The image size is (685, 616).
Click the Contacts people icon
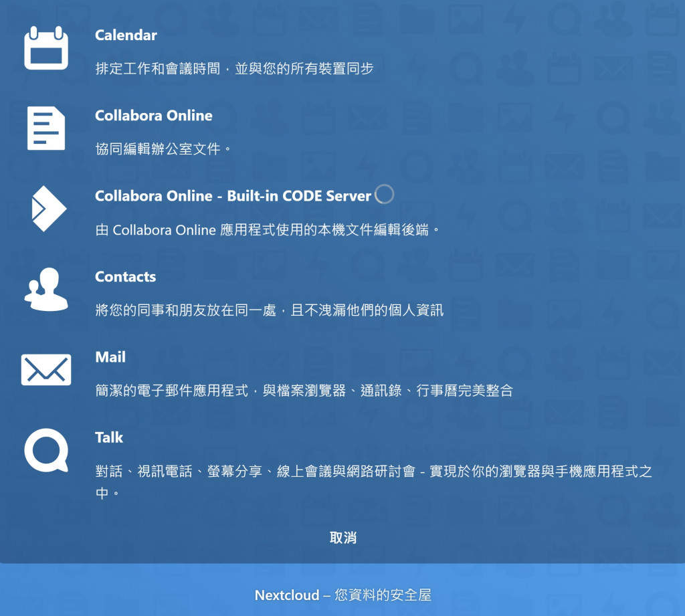(46, 289)
